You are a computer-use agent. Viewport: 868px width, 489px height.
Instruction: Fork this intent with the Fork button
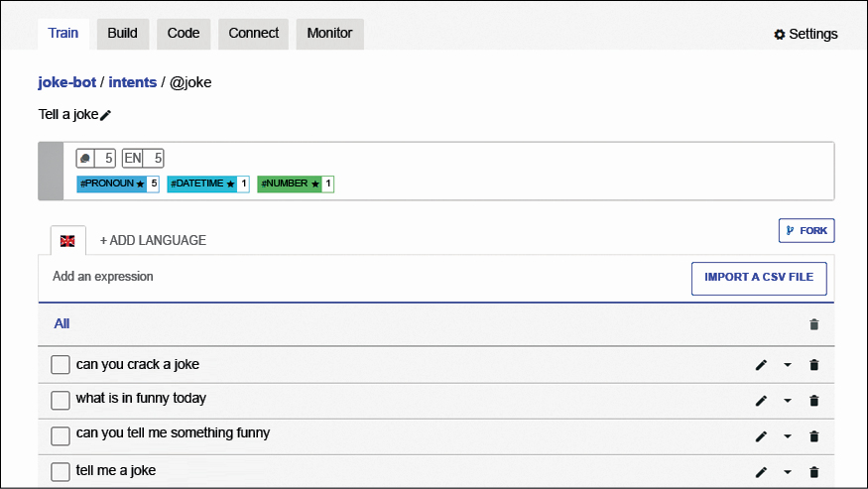pos(806,231)
